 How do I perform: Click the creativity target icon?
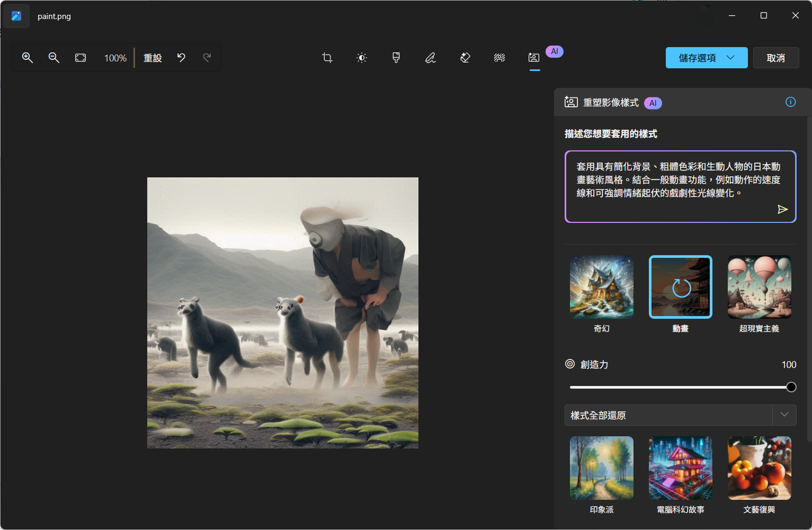tap(570, 364)
